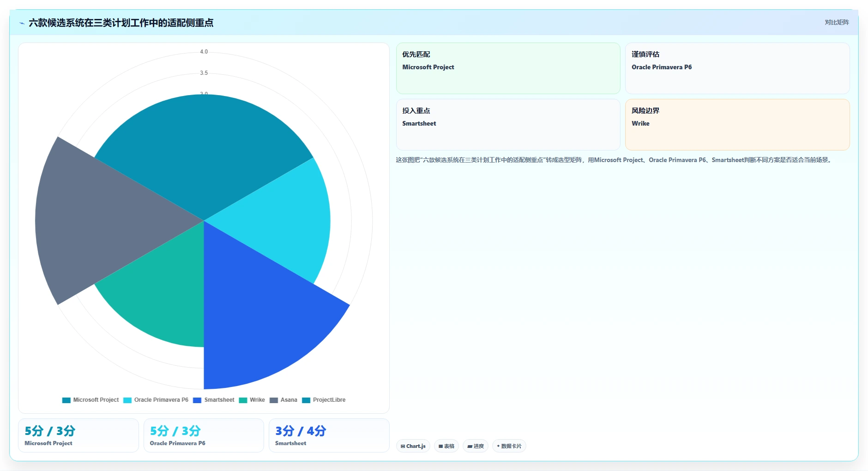Open the 优先匹配 Microsoft Project card
This screenshot has height=471, width=868.
(x=508, y=68)
